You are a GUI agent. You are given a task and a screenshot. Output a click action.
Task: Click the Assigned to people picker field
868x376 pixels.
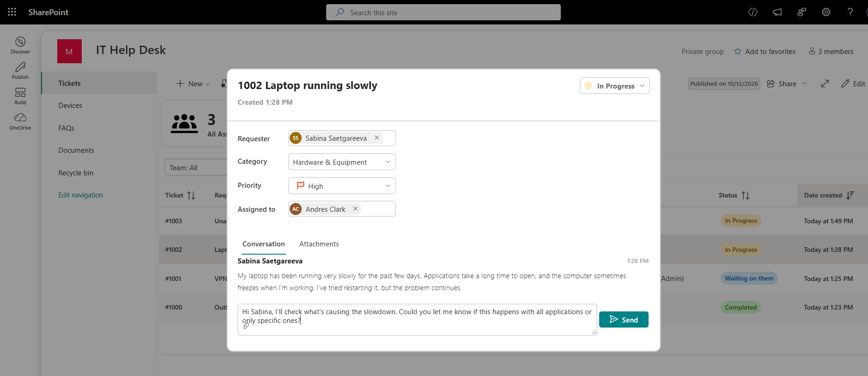(342, 209)
